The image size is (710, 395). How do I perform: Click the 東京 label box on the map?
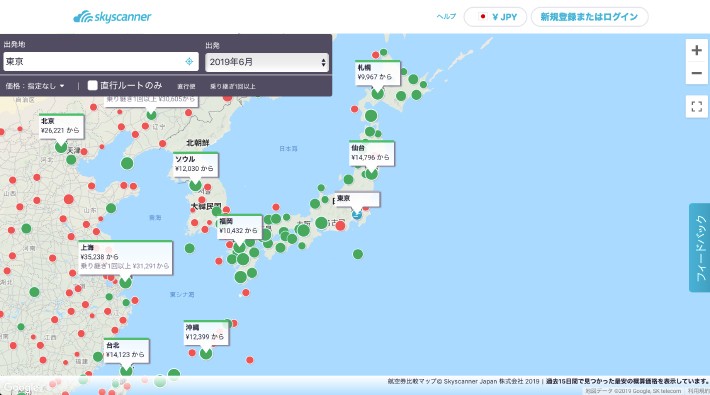coord(357,199)
